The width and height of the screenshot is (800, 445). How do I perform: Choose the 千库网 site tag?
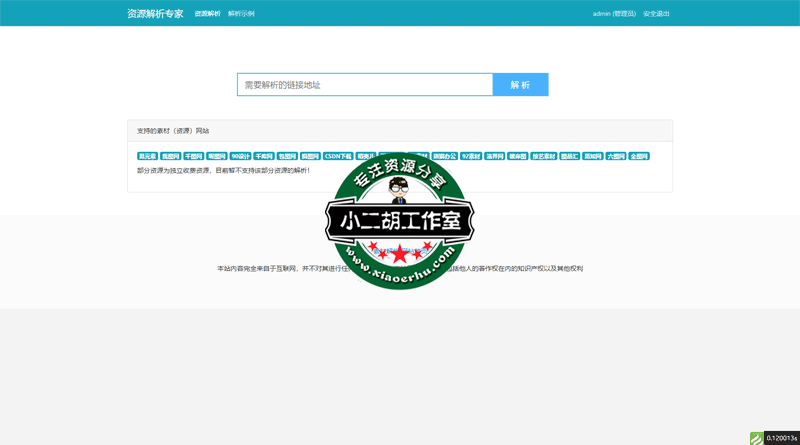(264, 157)
